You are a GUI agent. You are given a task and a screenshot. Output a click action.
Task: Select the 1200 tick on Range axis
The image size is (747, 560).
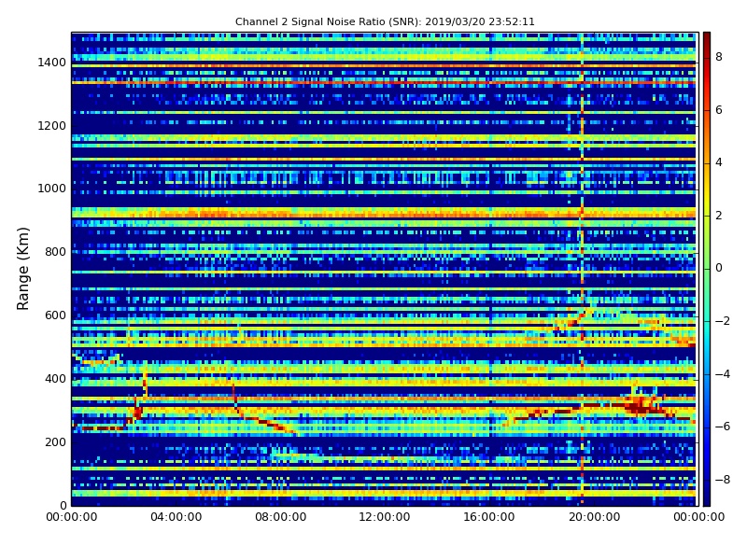pos(52,126)
